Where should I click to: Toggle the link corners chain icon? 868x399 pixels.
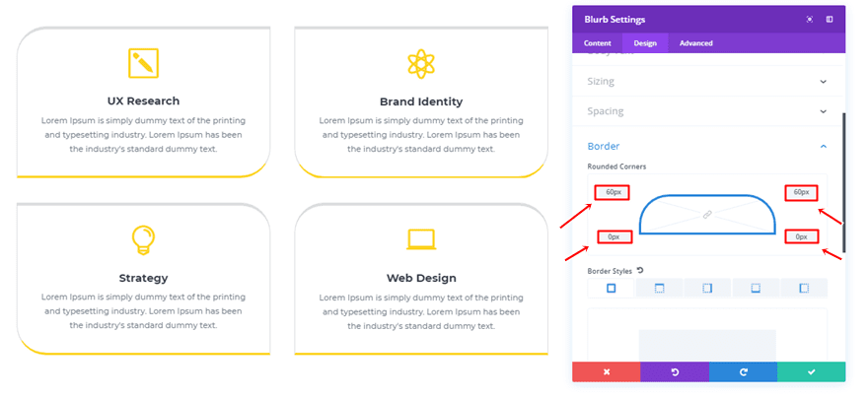[707, 215]
